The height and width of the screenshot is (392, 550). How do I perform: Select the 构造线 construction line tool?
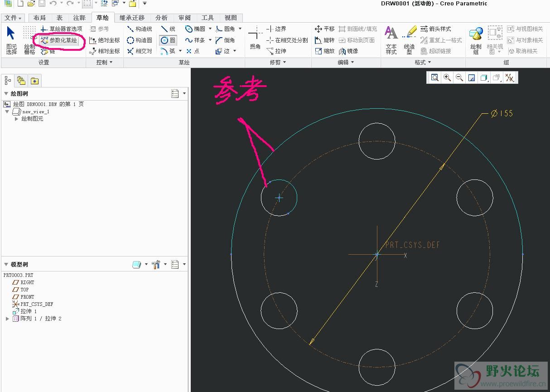(140, 29)
